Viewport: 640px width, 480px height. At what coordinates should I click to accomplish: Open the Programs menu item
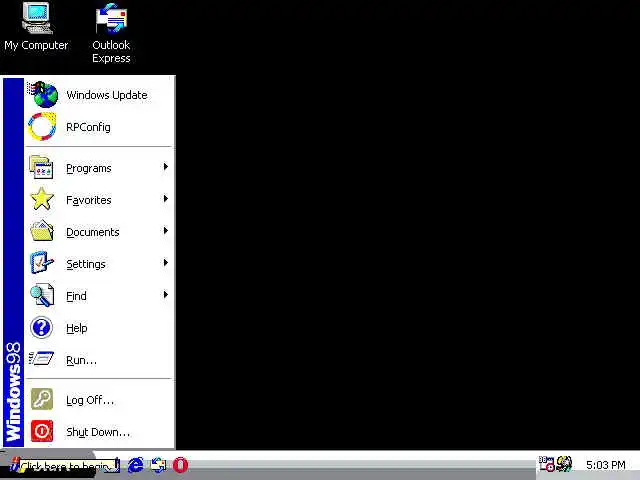coord(99,168)
